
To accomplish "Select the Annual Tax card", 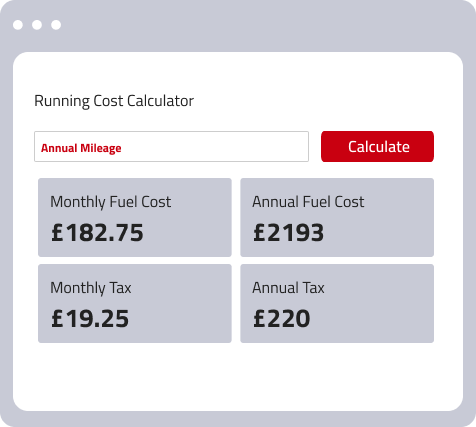I will point(337,303).
